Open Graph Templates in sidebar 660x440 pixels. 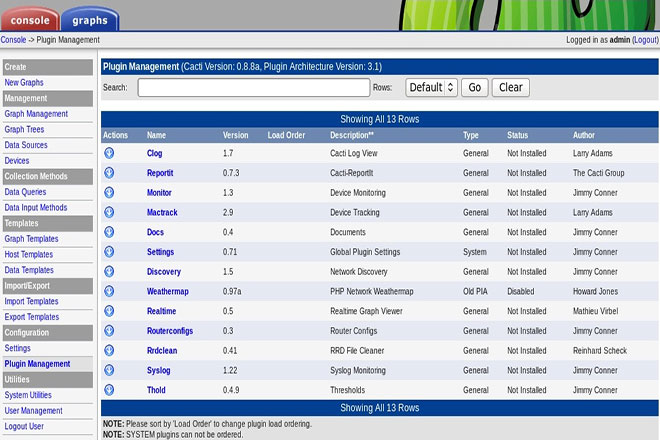click(32, 239)
